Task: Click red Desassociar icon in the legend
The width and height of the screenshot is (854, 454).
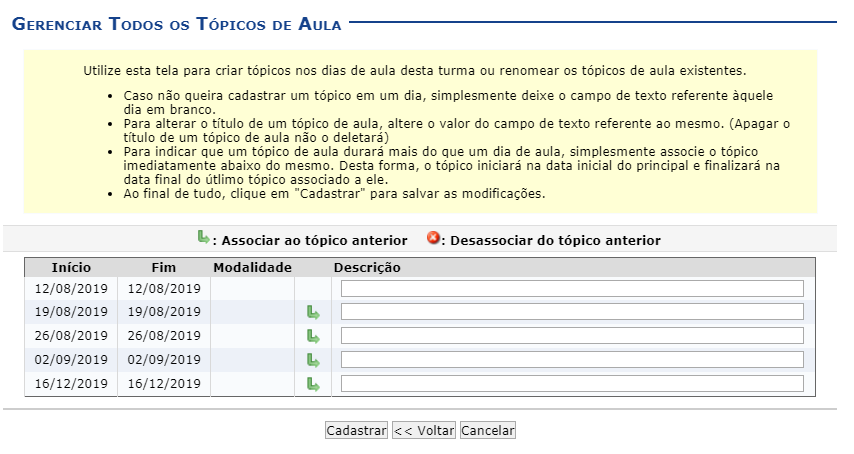Action: click(x=433, y=239)
